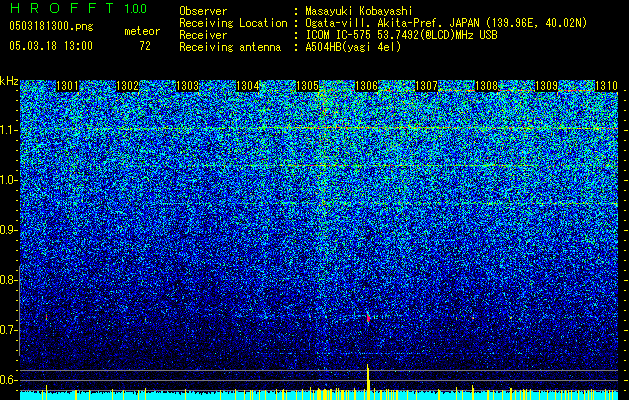Click the 1303 time marker
Screen dimensions: 629x400
(x=187, y=86)
